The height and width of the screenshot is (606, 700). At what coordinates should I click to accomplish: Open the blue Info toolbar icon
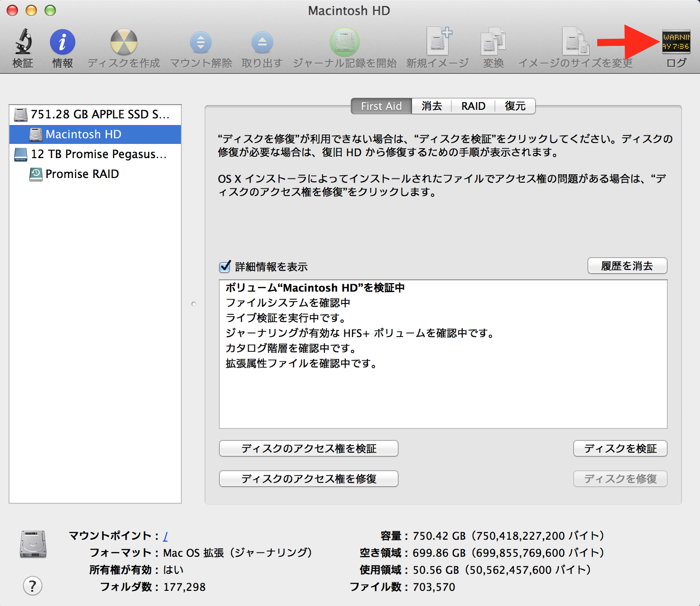pyautogui.click(x=63, y=42)
